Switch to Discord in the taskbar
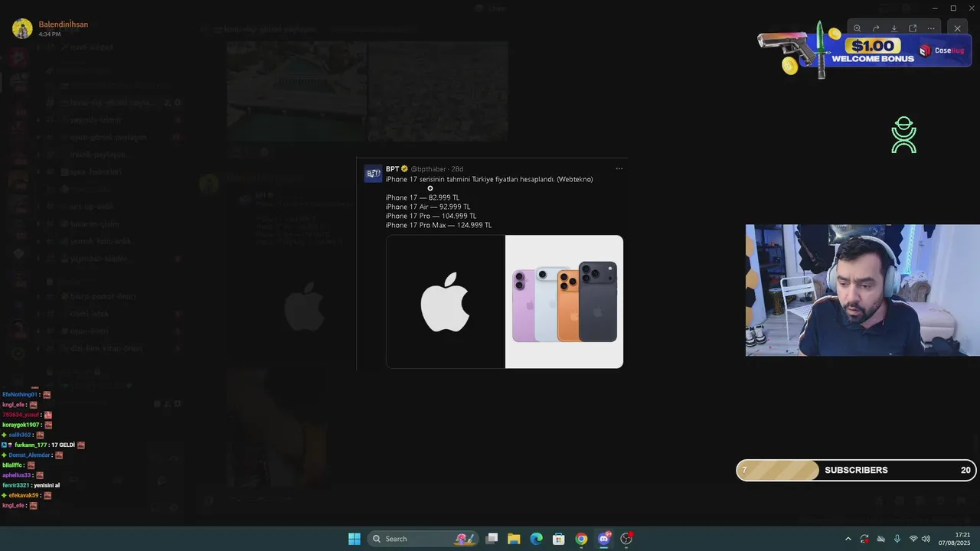This screenshot has width=980, height=551. [x=604, y=539]
